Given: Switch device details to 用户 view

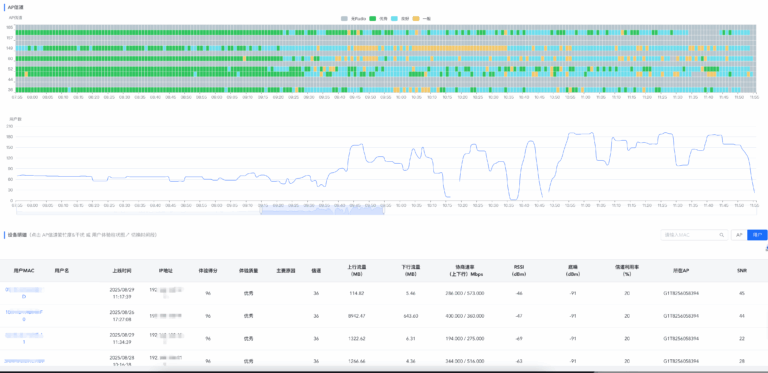Looking at the screenshot, I should pyautogui.click(x=758, y=235).
